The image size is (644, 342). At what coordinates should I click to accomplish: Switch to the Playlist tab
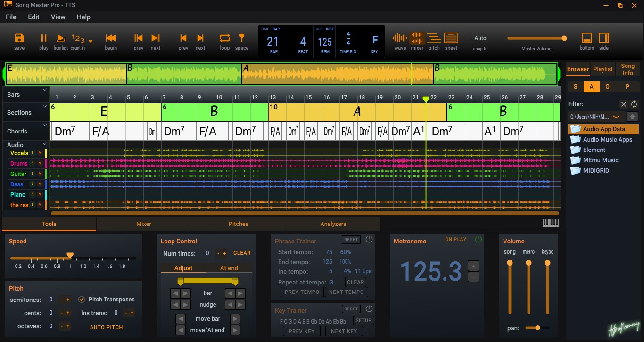(x=603, y=69)
